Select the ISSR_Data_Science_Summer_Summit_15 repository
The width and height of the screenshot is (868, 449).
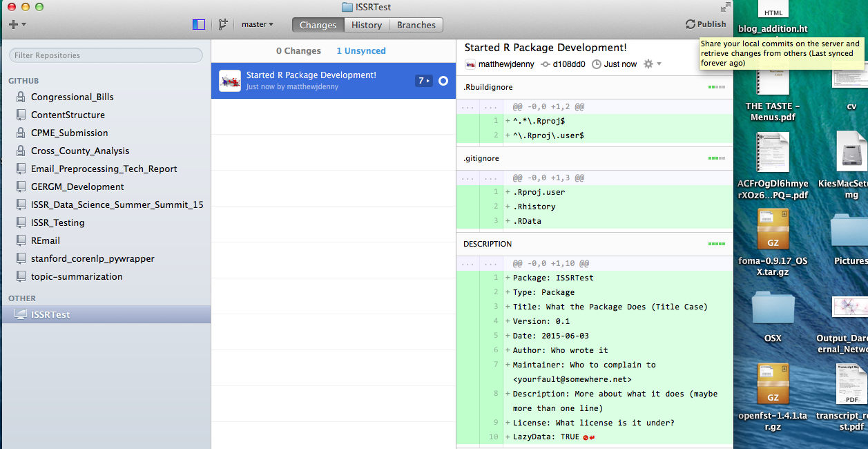106,205
